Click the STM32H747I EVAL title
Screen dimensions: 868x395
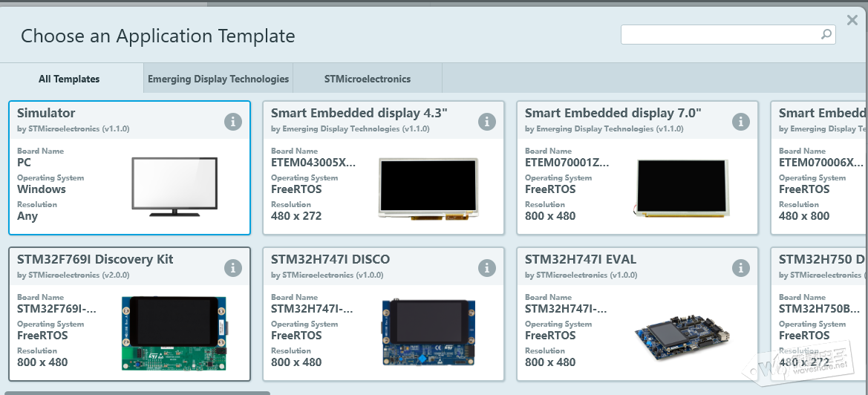coord(581,259)
